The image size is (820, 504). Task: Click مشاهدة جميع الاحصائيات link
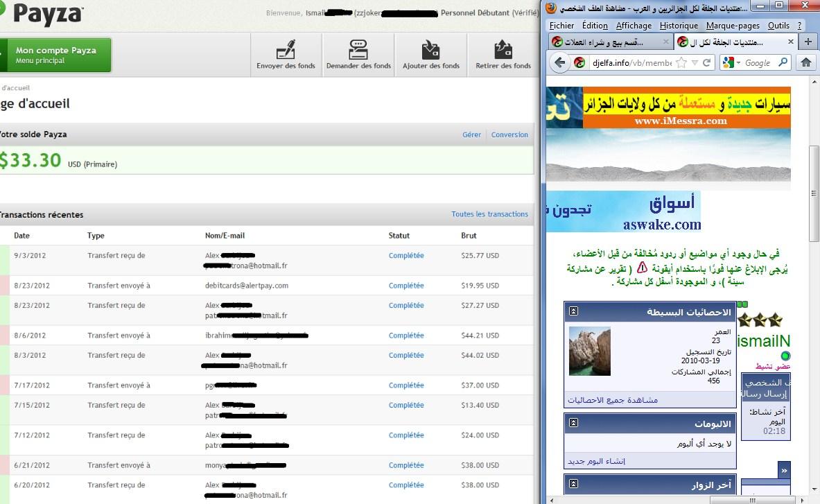612,400
